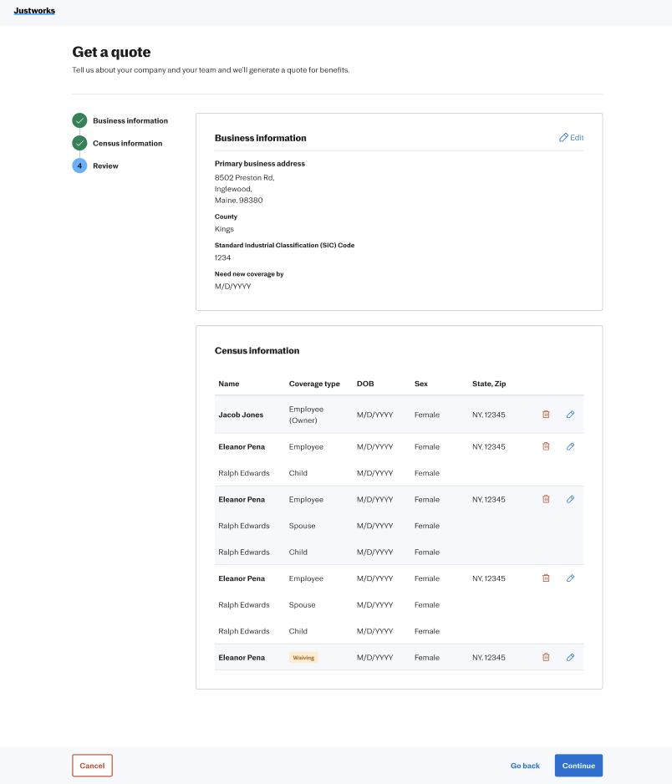Delete the second Eleanor Pena employee entry

pyautogui.click(x=546, y=500)
